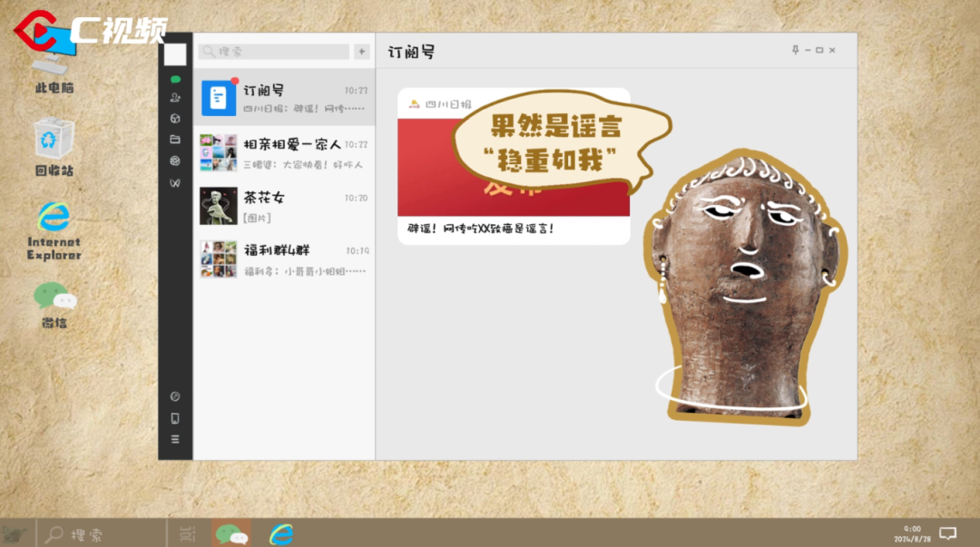The image size is (980, 547).
Task: Open the 四川日报 article about the rumor
Action: click(513, 163)
